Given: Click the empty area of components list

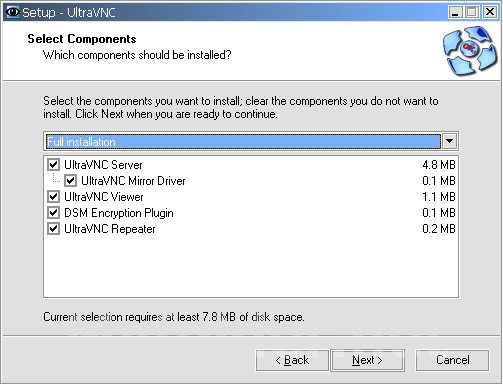Looking at the screenshot, I should click(x=251, y=267).
